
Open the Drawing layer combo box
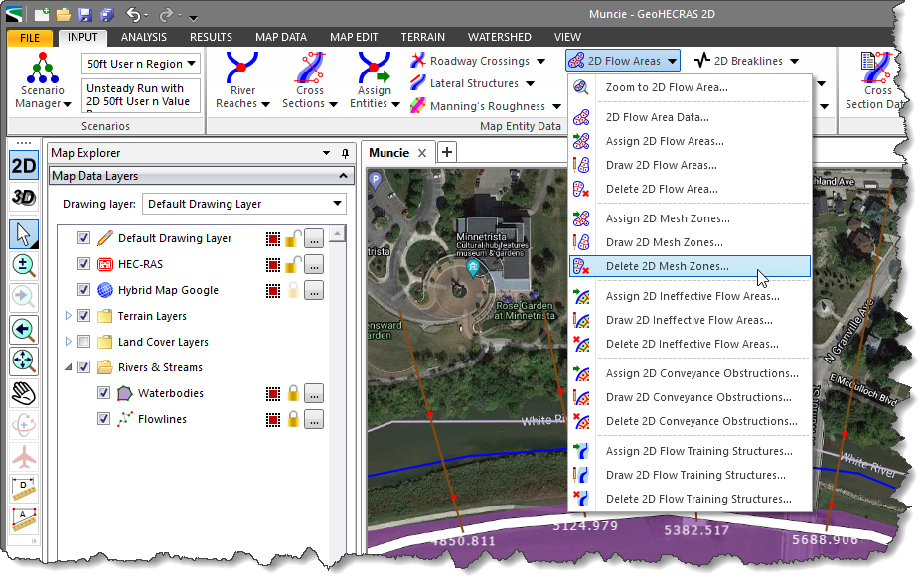(x=244, y=204)
